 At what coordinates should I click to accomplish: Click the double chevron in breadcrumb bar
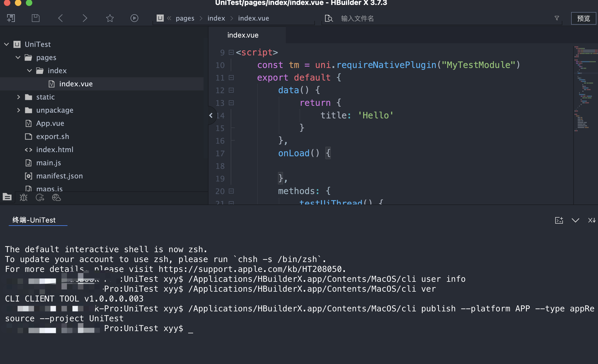coord(169,18)
